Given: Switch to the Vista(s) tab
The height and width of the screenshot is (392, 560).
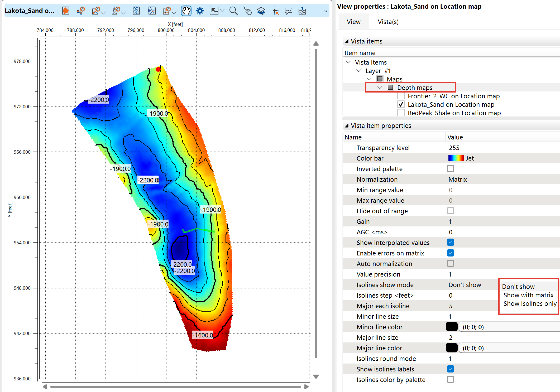Looking at the screenshot, I should tap(388, 22).
